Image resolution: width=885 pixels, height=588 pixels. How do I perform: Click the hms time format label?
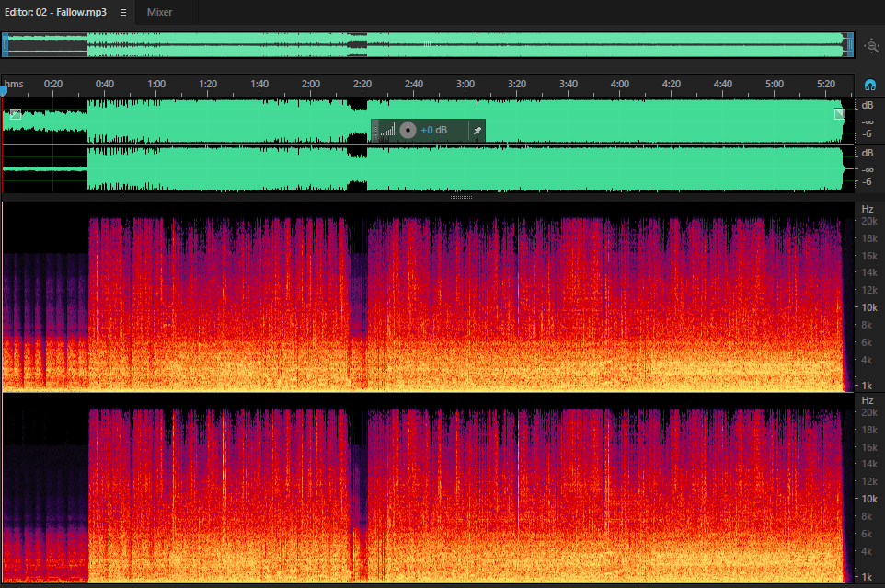[x=14, y=84]
